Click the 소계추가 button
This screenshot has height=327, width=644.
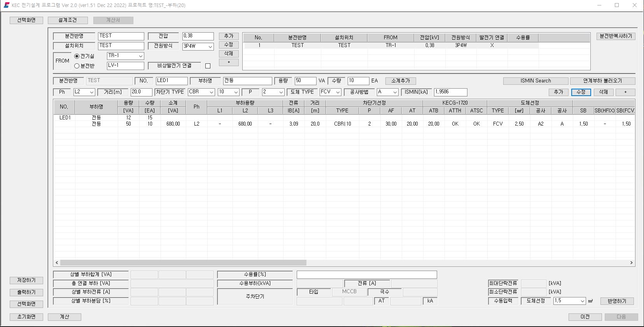[401, 81]
